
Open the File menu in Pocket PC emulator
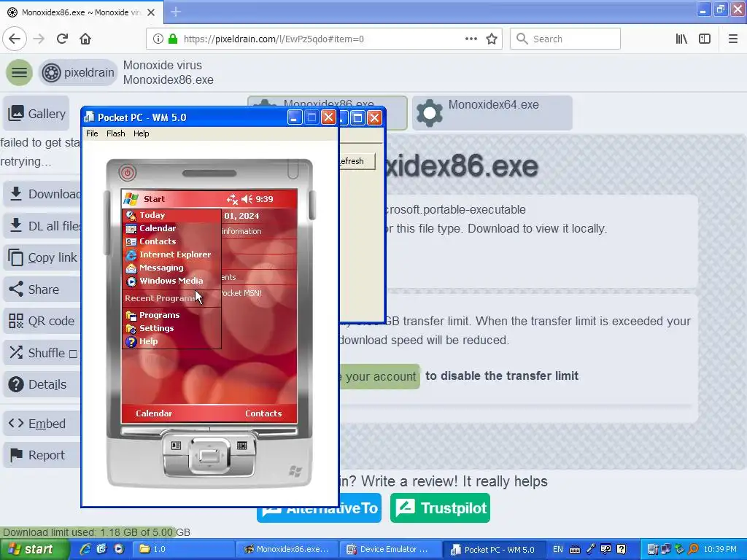pos(92,133)
